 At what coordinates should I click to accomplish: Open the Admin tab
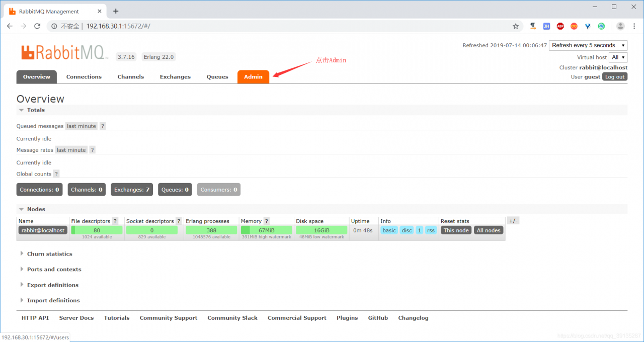pos(254,77)
